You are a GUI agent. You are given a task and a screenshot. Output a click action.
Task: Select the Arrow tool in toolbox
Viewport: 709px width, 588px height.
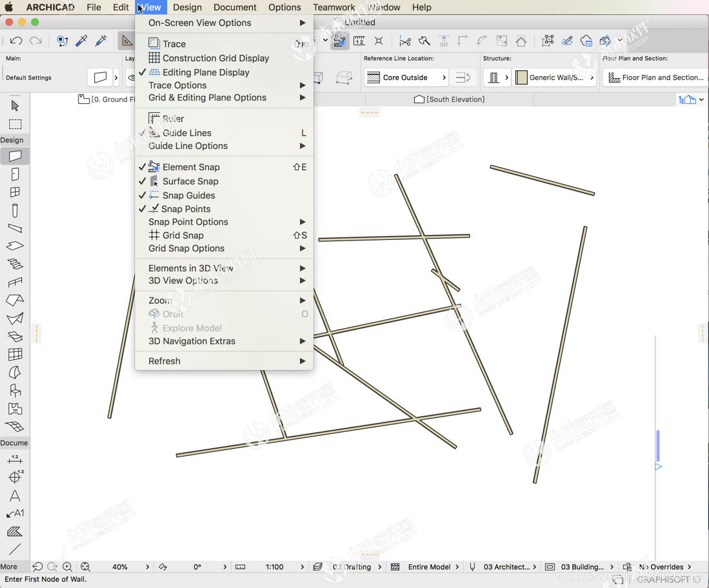click(x=15, y=106)
